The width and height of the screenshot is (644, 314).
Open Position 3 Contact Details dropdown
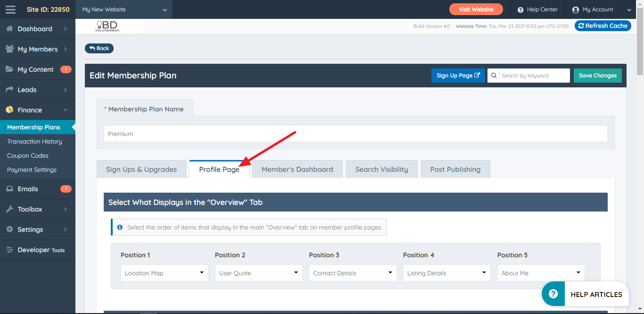tap(353, 273)
